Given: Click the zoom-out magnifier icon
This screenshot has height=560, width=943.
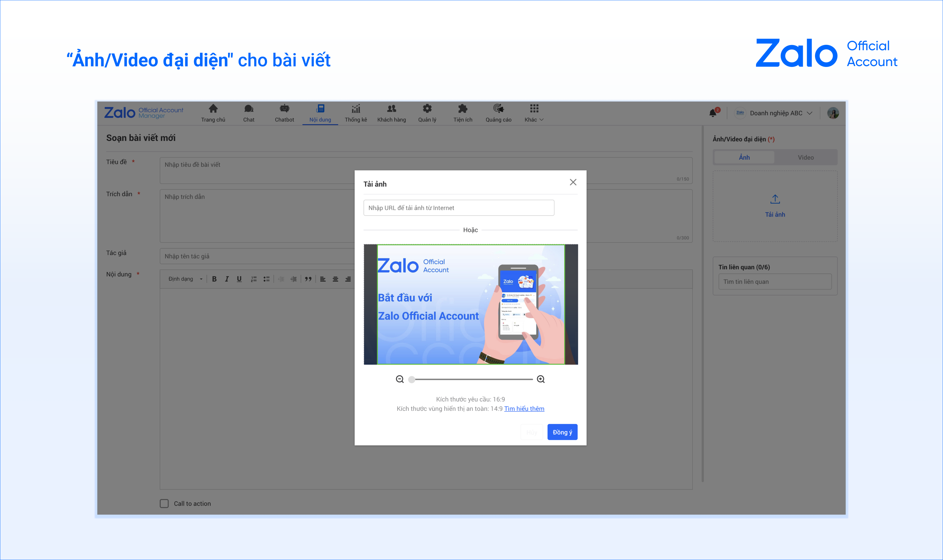Looking at the screenshot, I should [x=399, y=379].
